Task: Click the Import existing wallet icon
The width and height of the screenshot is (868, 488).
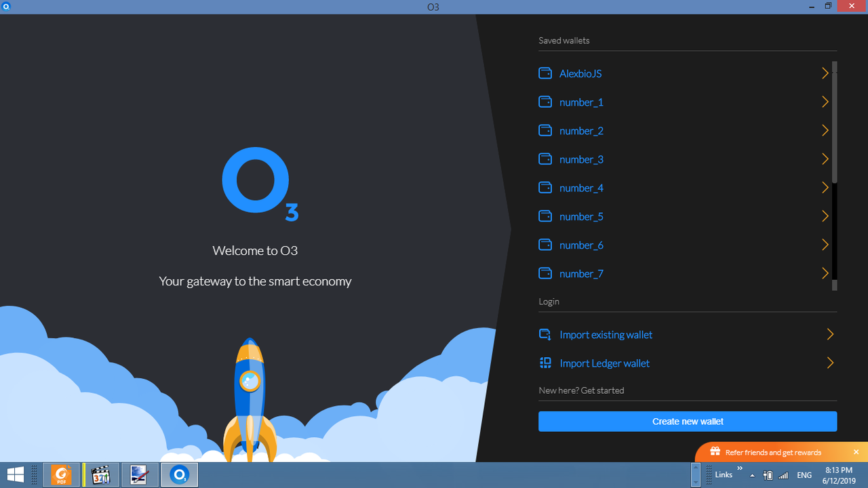Action: (x=545, y=334)
